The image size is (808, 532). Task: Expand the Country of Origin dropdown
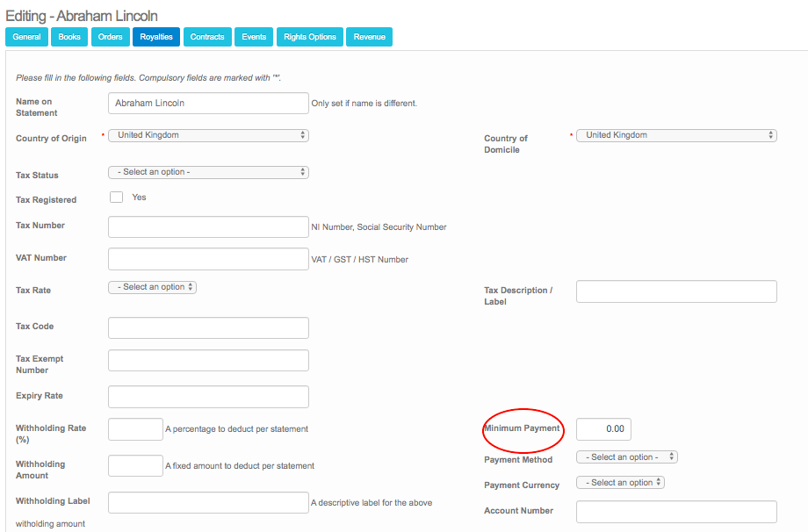click(x=208, y=135)
